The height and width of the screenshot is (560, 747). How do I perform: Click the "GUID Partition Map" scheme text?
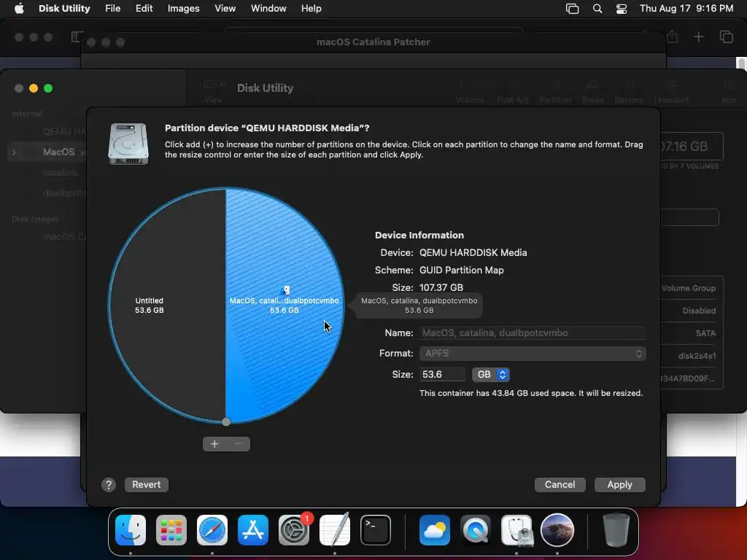coord(461,270)
